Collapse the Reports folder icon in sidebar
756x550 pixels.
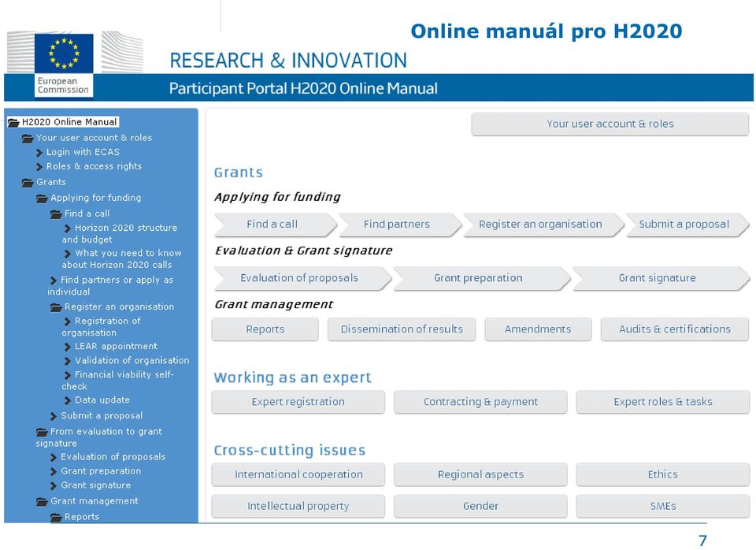pyautogui.click(x=57, y=517)
